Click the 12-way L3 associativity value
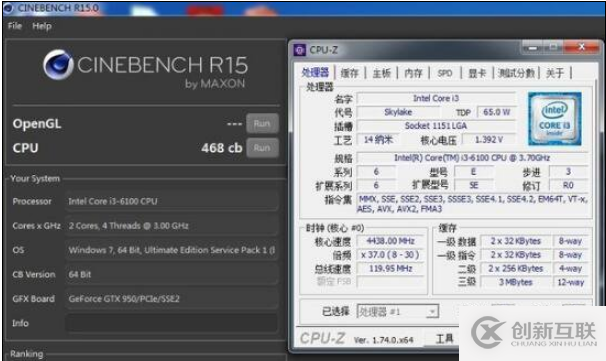 (570, 282)
